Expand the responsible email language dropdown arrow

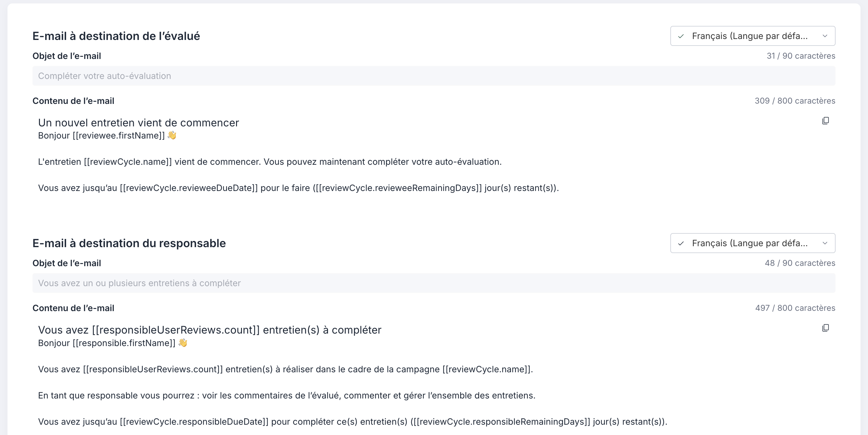point(825,243)
